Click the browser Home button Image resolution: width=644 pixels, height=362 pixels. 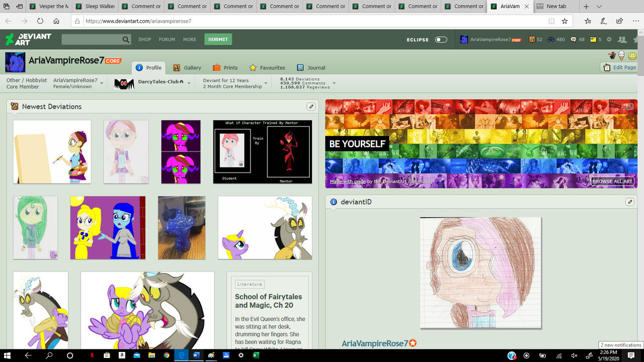coord(56,21)
